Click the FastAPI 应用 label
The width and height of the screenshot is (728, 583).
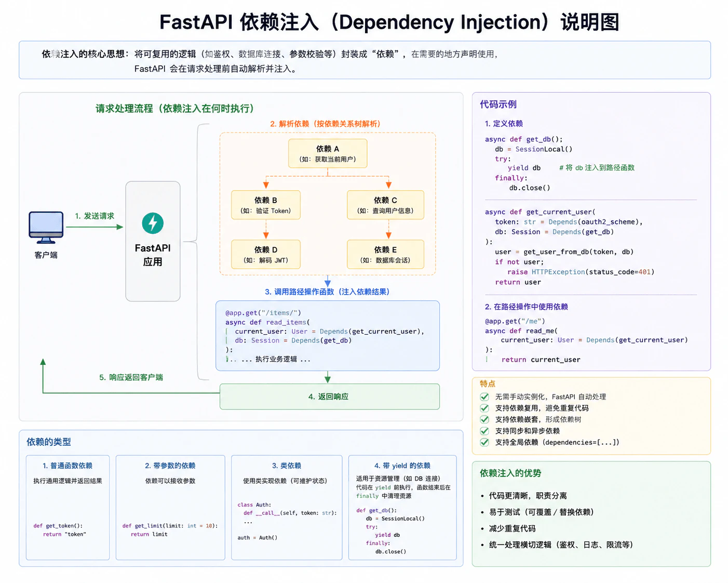pos(153,255)
